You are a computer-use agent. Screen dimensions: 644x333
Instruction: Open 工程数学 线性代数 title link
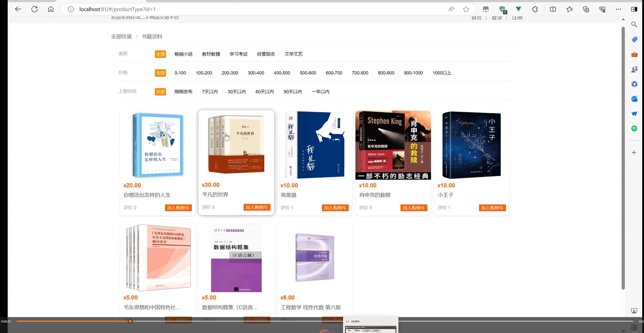point(311,307)
